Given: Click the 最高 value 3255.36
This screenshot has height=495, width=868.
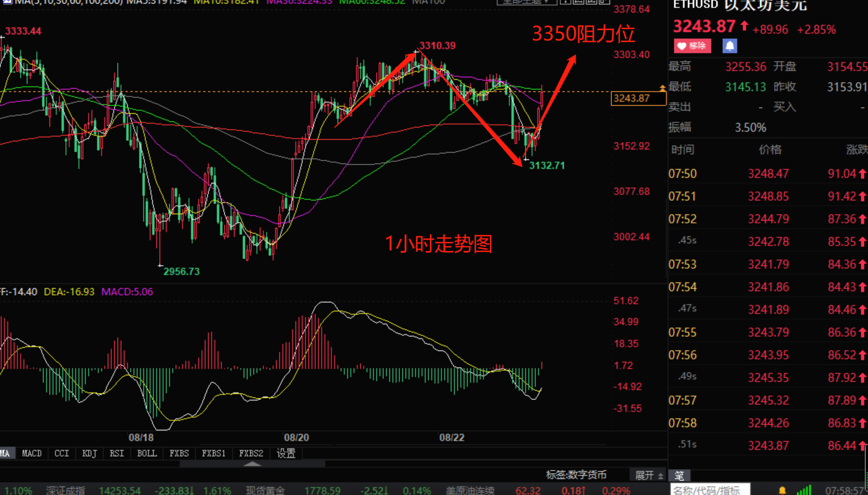Looking at the screenshot, I should [746, 67].
